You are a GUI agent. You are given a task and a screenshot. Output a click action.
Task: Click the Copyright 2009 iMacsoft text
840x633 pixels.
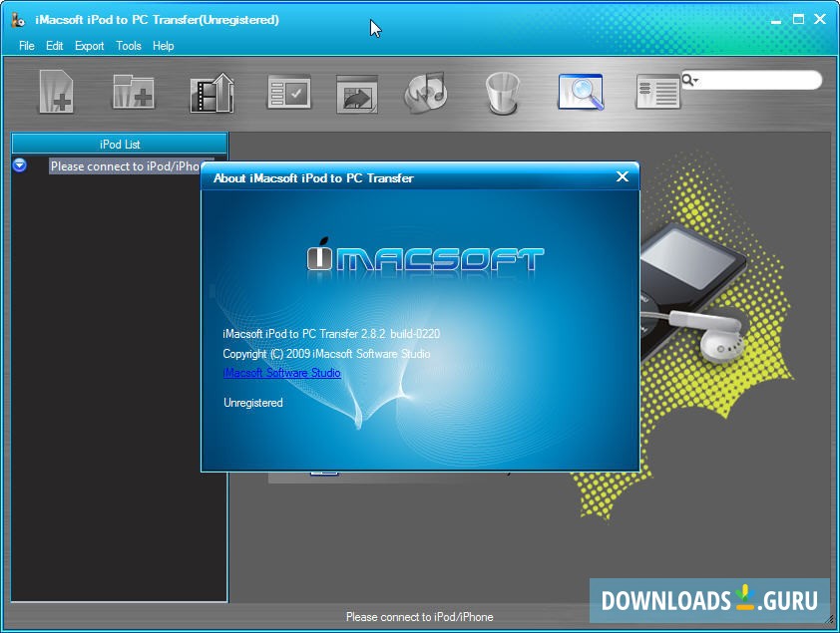326,354
